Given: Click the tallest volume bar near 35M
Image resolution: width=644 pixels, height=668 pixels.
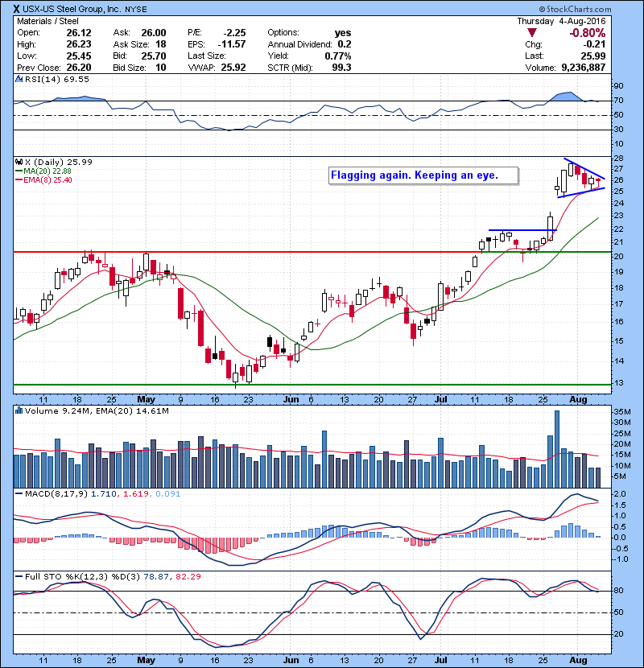Looking at the screenshot, I should click(x=556, y=449).
